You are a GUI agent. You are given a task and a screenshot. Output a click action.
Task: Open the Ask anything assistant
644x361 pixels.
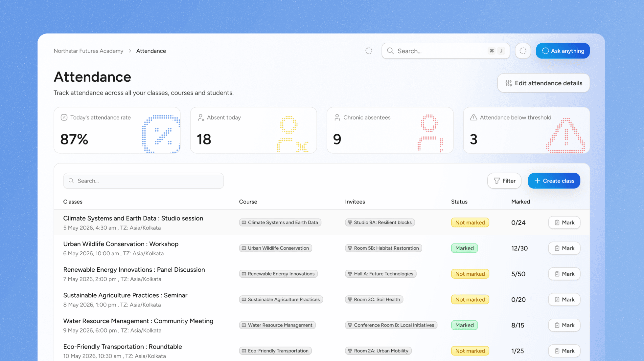pos(563,51)
